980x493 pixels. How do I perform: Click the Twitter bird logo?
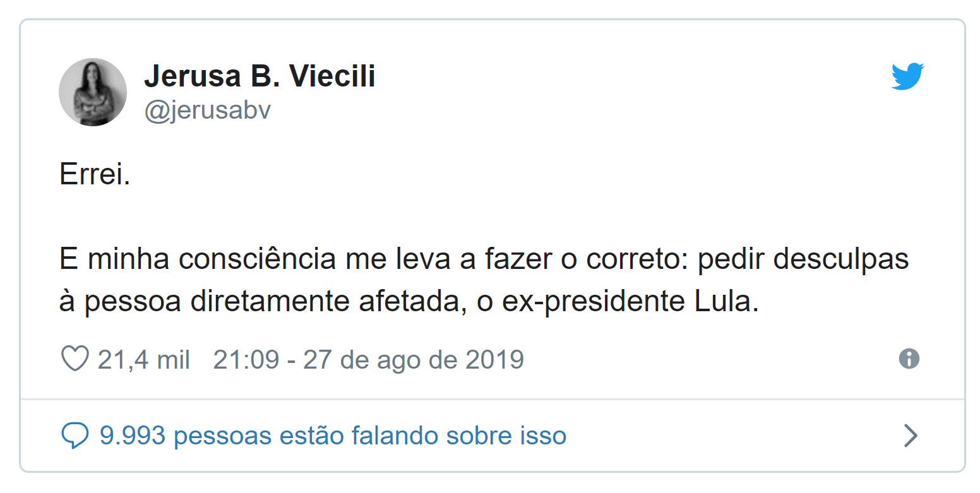907,77
